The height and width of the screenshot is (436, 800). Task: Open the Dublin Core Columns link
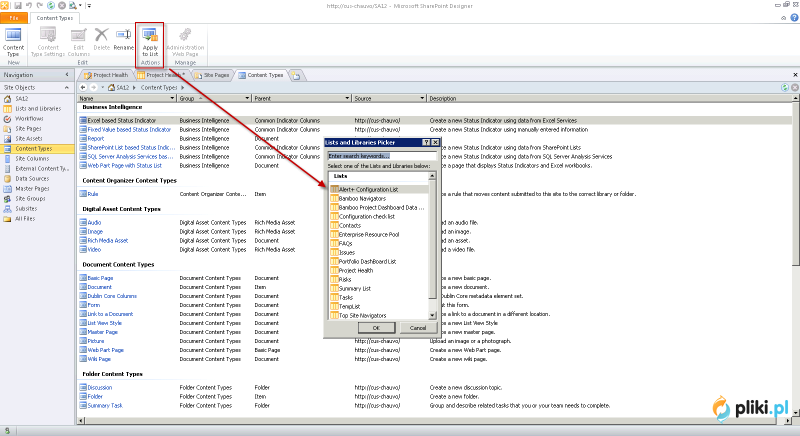[x=112, y=296]
